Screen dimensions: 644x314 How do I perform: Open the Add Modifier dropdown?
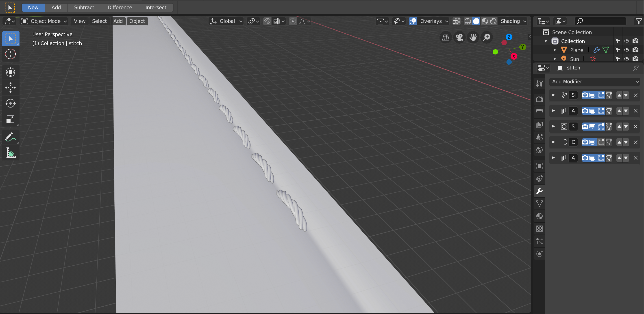tap(594, 82)
